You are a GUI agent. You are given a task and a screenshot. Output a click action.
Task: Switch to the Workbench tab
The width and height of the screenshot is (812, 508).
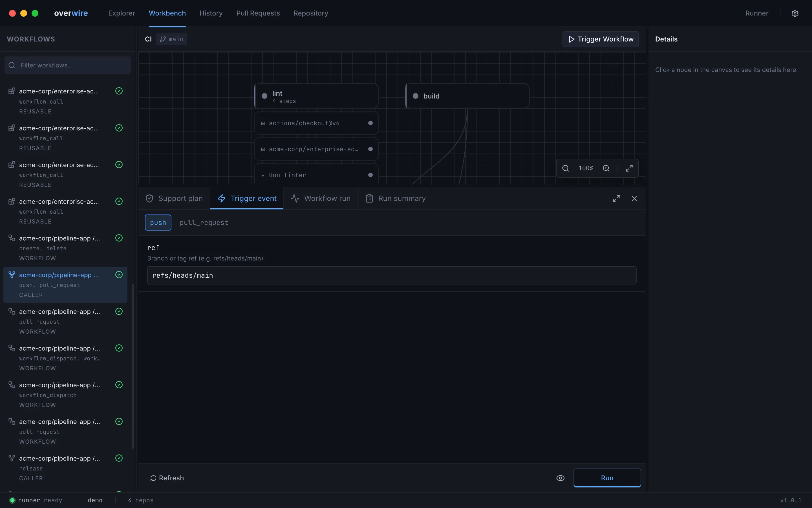pyautogui.click(x=167, y=13)
